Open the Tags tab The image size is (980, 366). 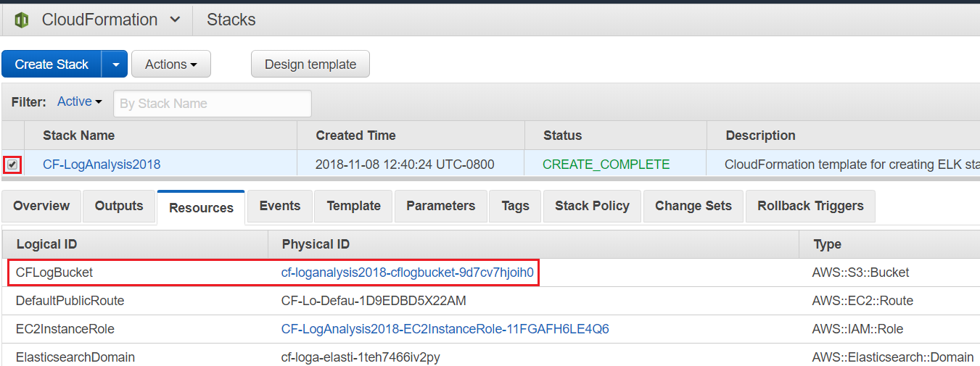[515, 206]
